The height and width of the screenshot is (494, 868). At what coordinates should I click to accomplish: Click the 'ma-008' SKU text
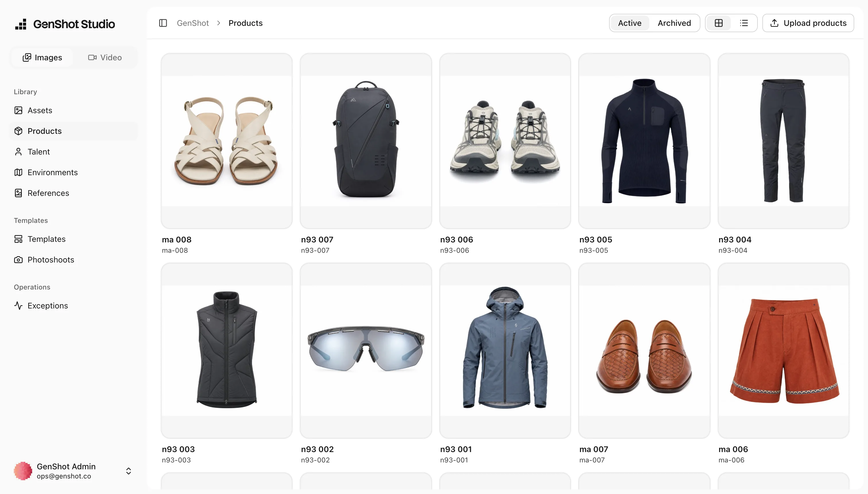coord(175,250)
